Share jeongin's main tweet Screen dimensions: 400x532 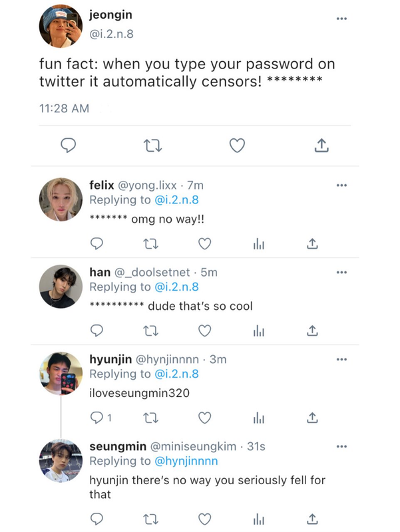321,145
